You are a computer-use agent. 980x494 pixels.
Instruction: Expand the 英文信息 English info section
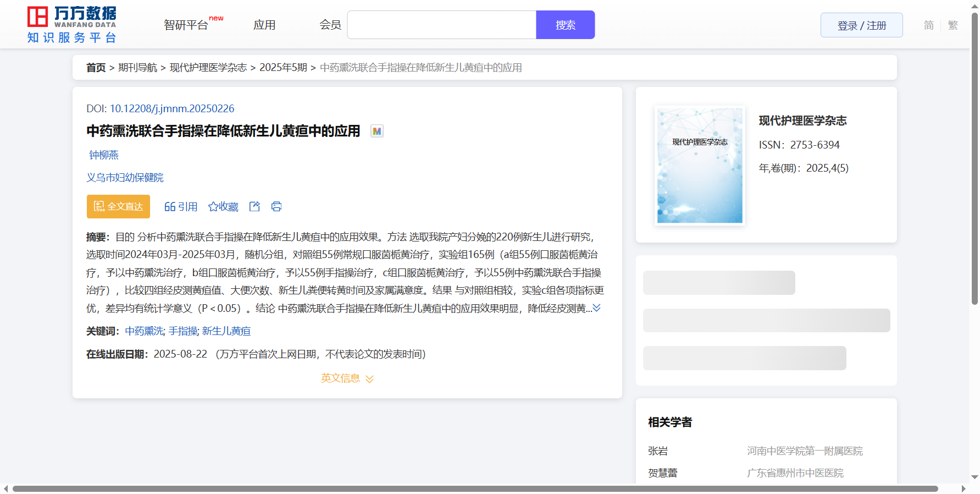(x=347, y=378)
